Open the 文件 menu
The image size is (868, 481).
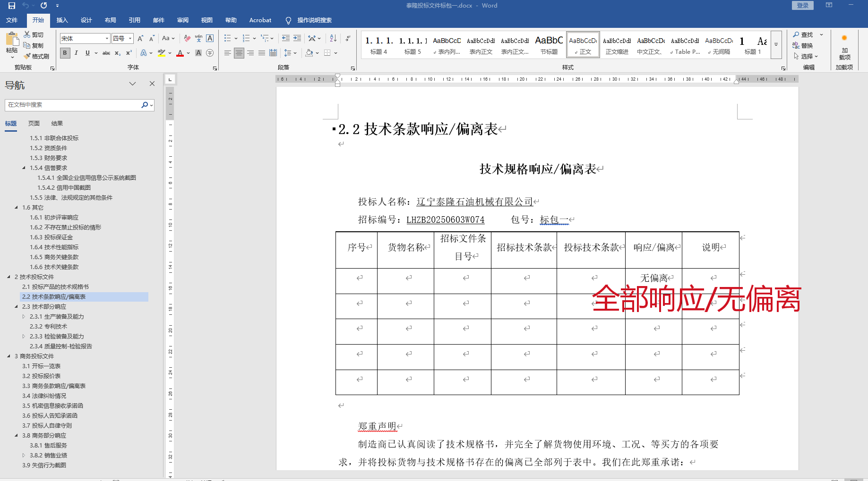12,20
